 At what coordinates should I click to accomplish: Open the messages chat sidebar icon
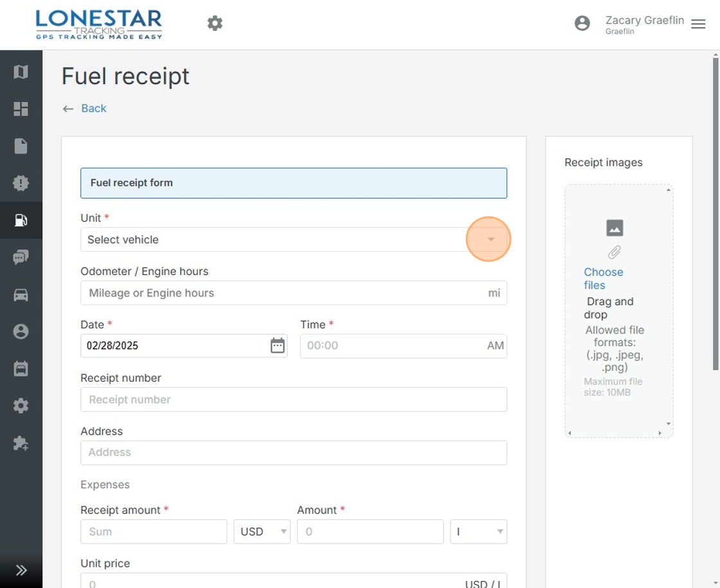point(21,258)
